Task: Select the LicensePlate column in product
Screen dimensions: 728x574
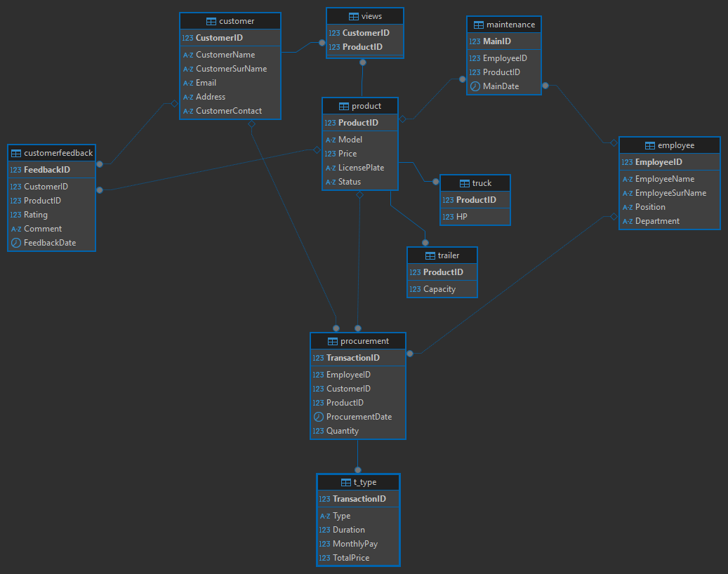Action: tap(361, 168)
